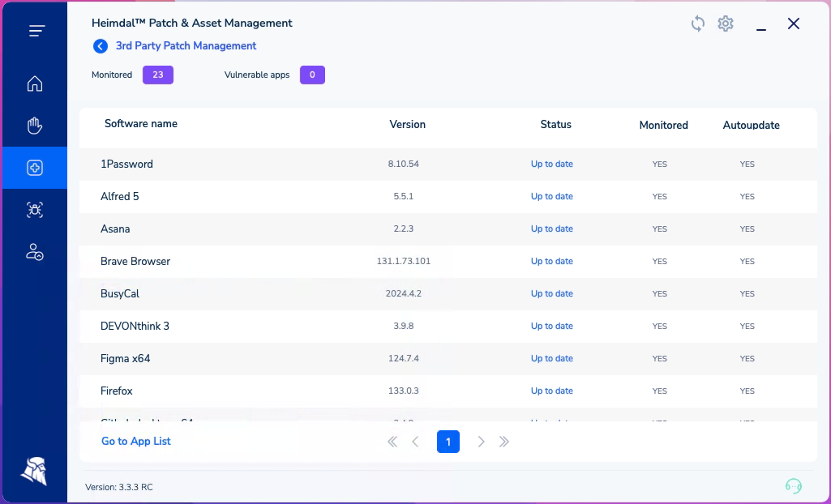Click Asana Autoupdate YES value

(747, 229)
